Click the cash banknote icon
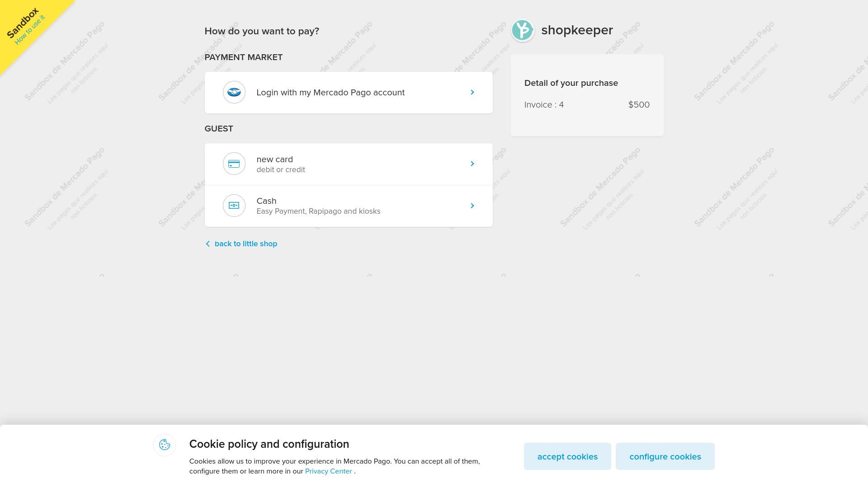 234,206
